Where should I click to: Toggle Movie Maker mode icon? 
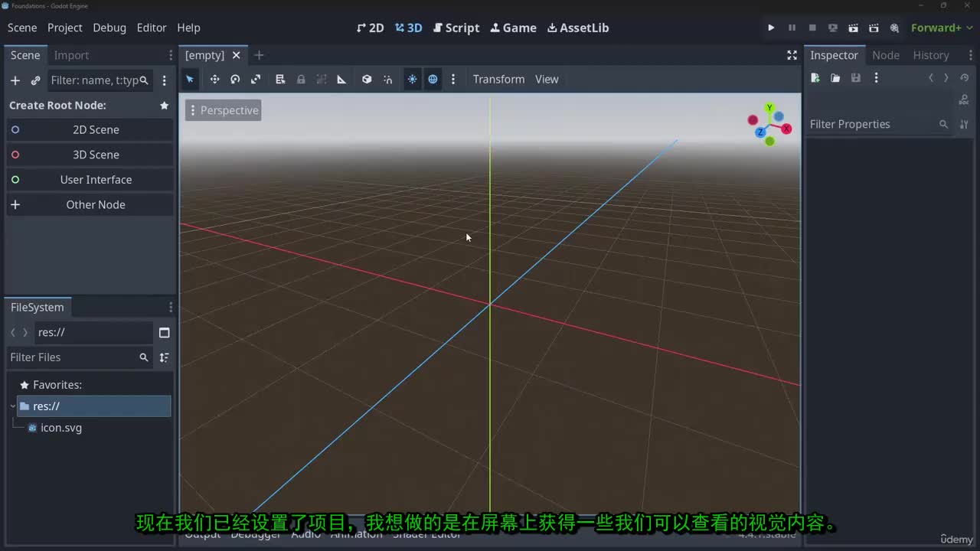coord(894,28)
